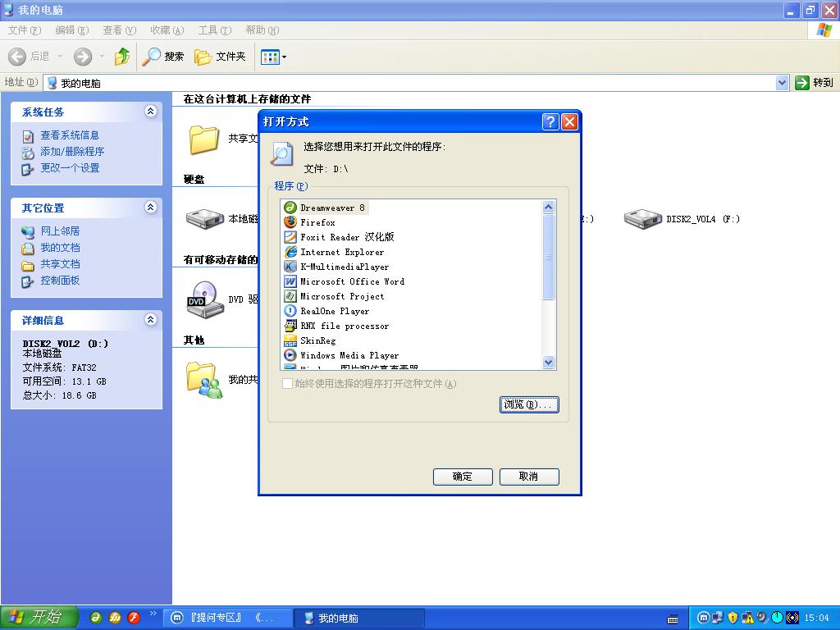Click the program list scrollbar thumb
The image size is (840, 630).
[x=548, y=257]
